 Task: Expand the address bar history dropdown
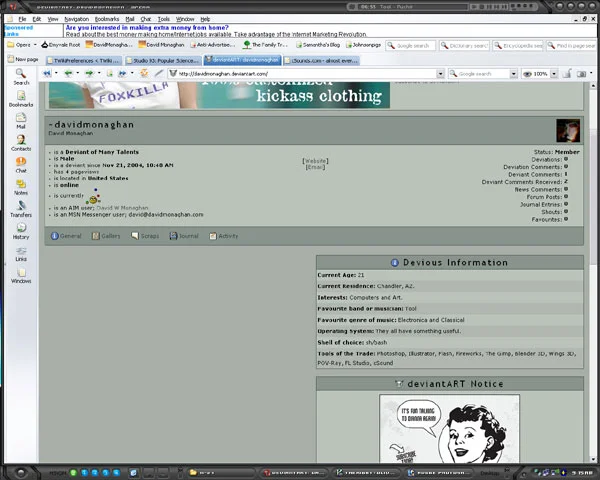coord(440,73)
